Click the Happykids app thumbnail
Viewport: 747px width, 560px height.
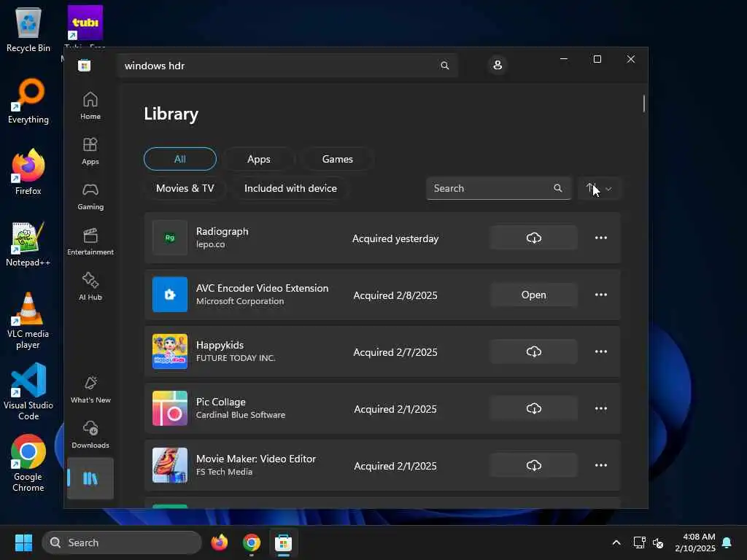click(x=169, y=351)
